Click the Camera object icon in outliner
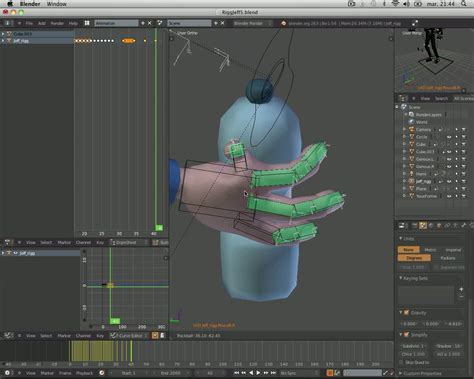The width and height of the screenshot is (474, 379). [x=412, y=129]
